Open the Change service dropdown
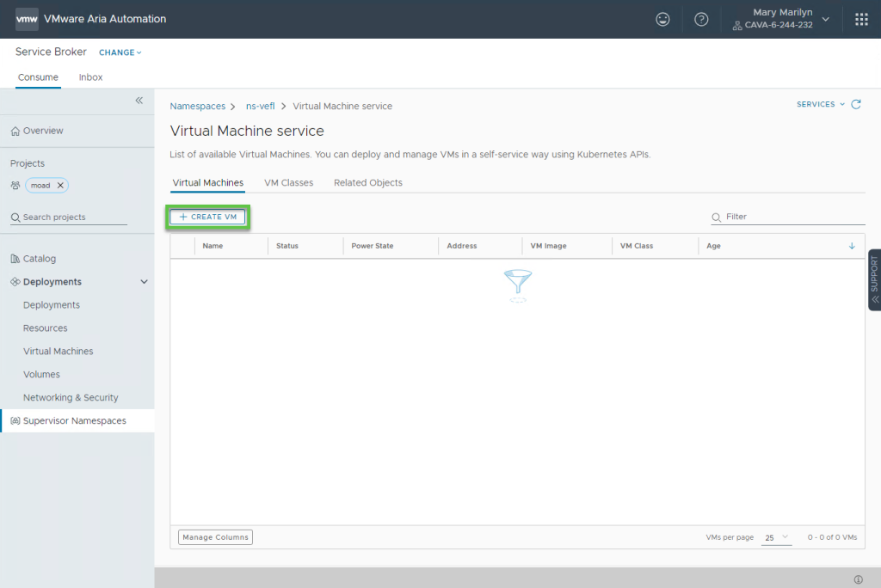881x588 pixels. pyautogui.click(x=120, y=52)
